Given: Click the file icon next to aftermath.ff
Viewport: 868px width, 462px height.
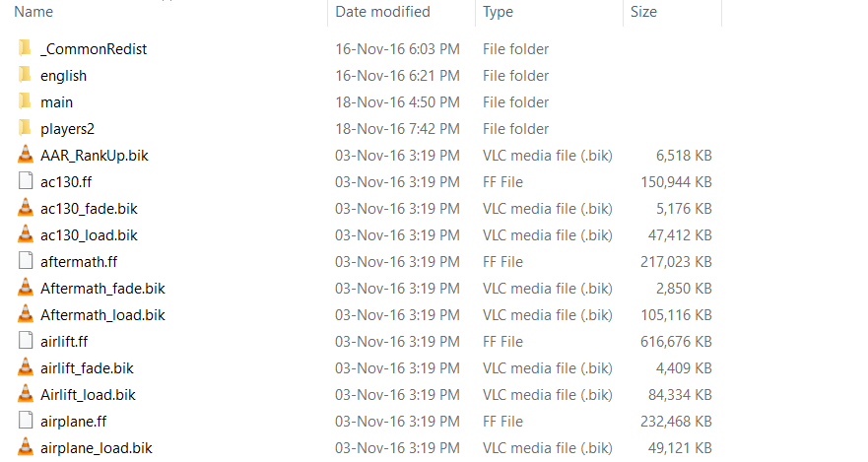Looking at the screenshot, I should pyautogui.click(x=26, y=262).
